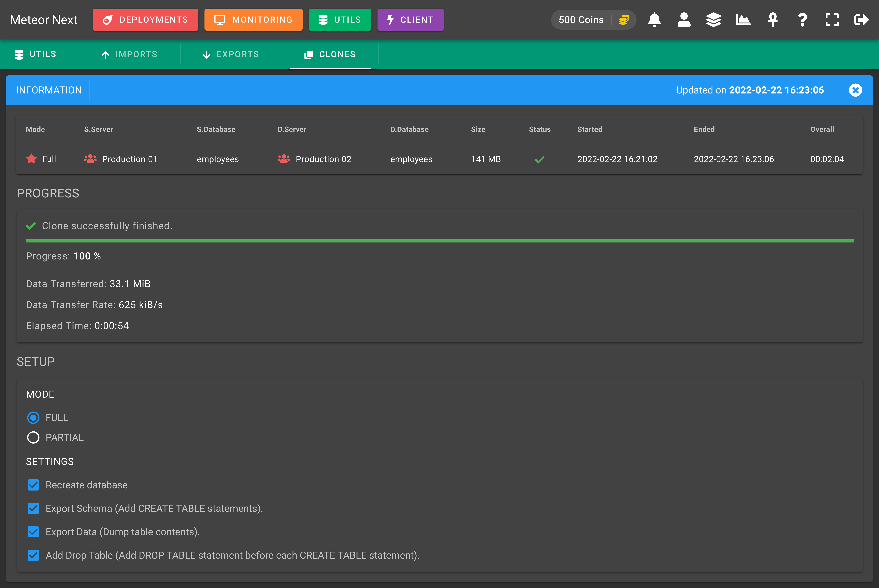
Task: Click the Overall column header
Action: click(822, 129)
